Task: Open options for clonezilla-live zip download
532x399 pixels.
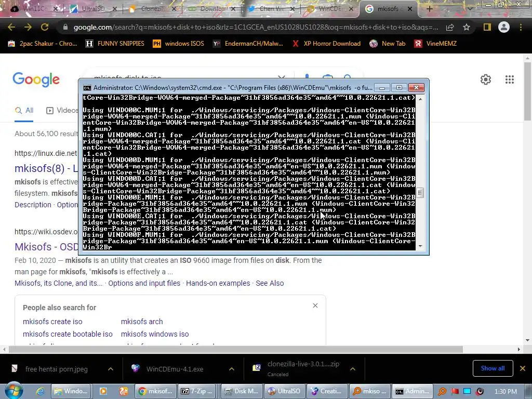Action: point(353,369)
